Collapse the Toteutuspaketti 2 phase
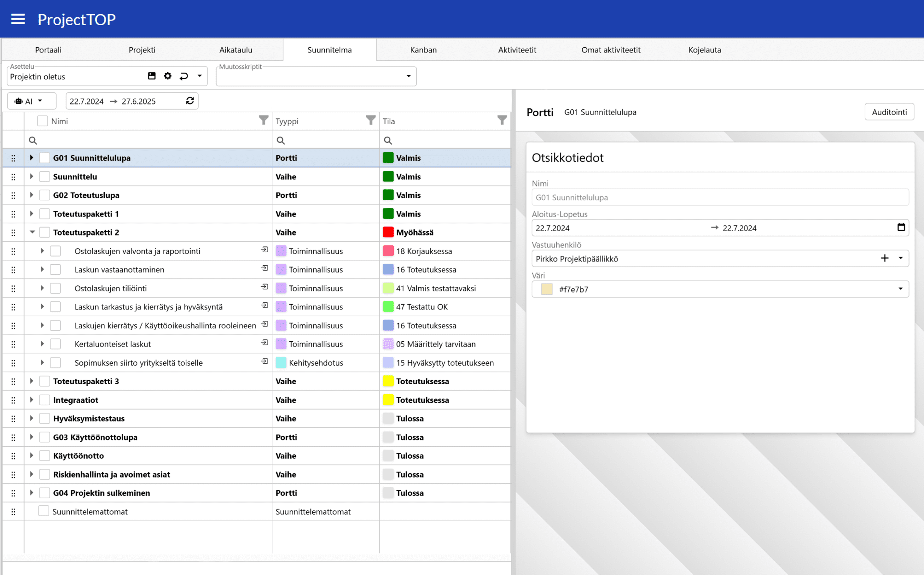924x575 pixels. pyautogui.click(x=32, y=232)
